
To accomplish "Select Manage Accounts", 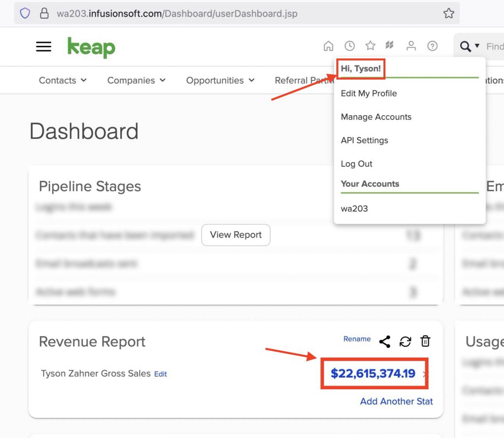I will tap(376, 117).
